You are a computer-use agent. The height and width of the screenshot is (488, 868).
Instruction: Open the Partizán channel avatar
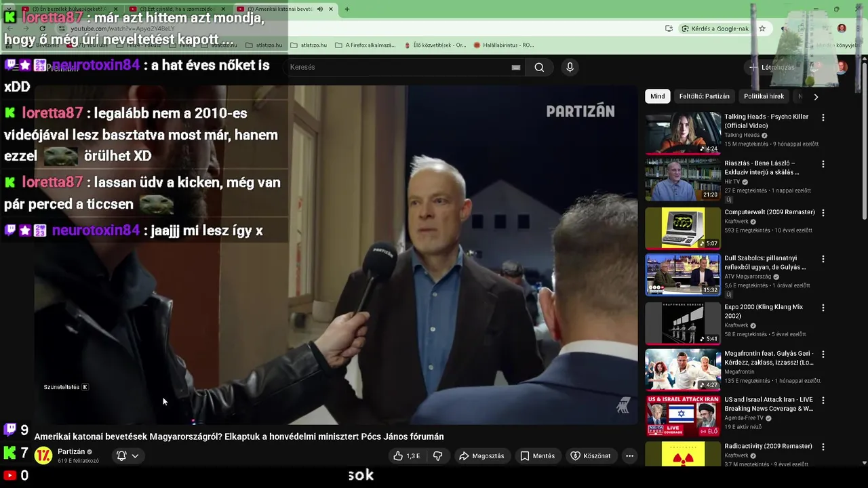[x=43, y=455]
